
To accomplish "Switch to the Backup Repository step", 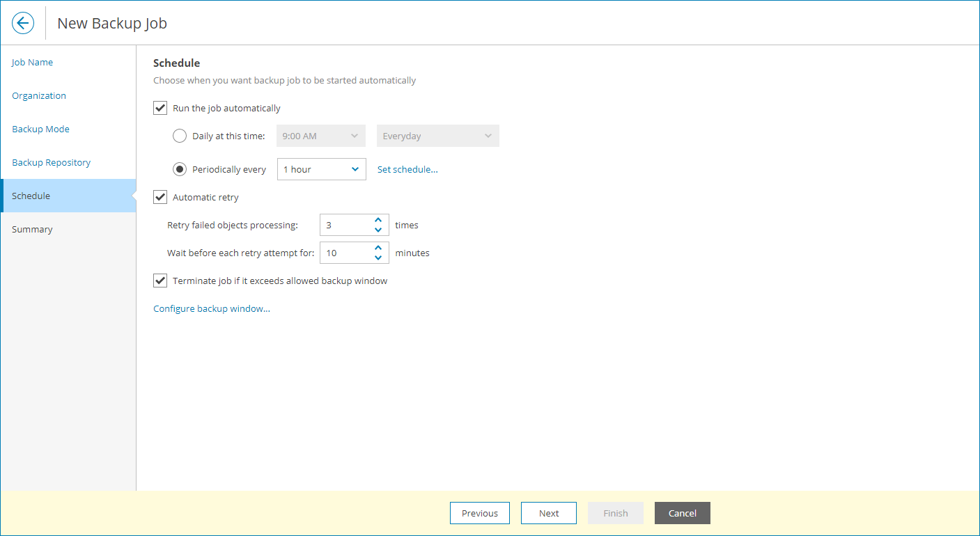I will click(x=51, y=162).
